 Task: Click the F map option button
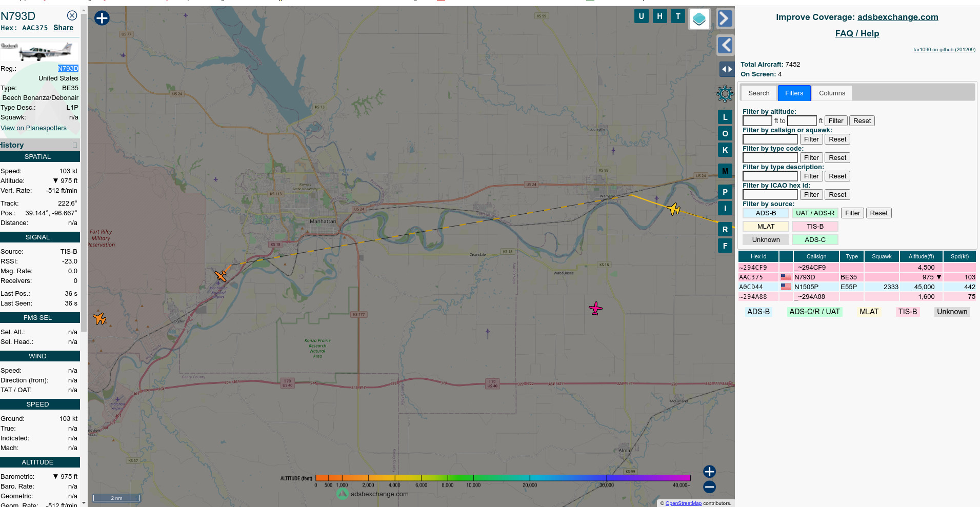(725, 246)
